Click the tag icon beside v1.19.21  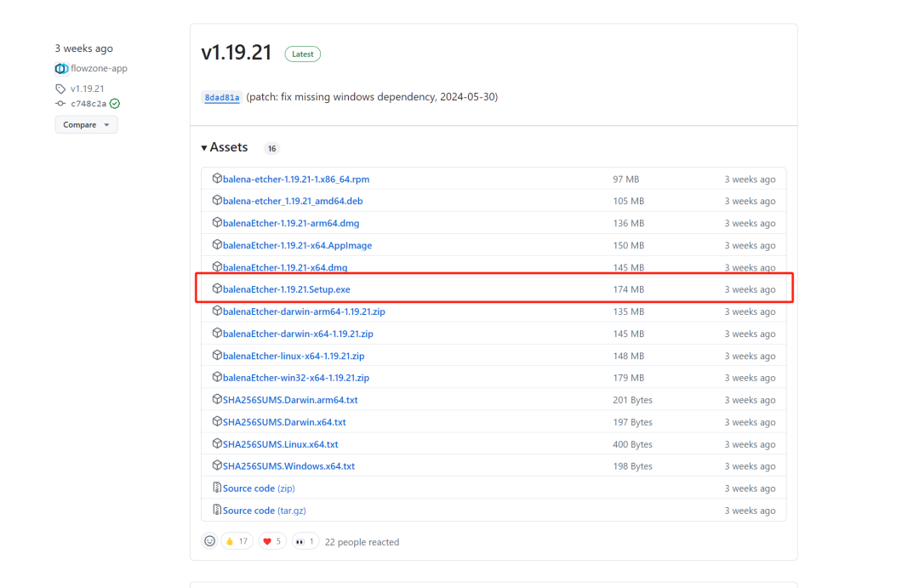60,89
